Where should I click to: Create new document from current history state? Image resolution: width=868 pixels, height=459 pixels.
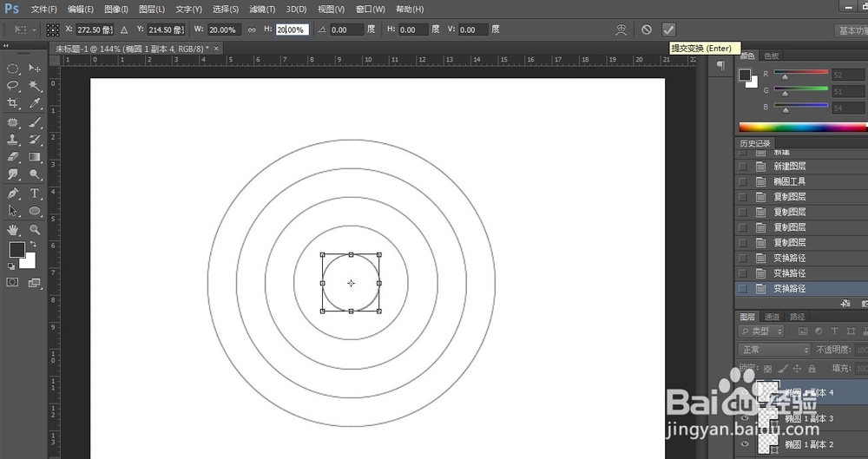tap(845, 303)
